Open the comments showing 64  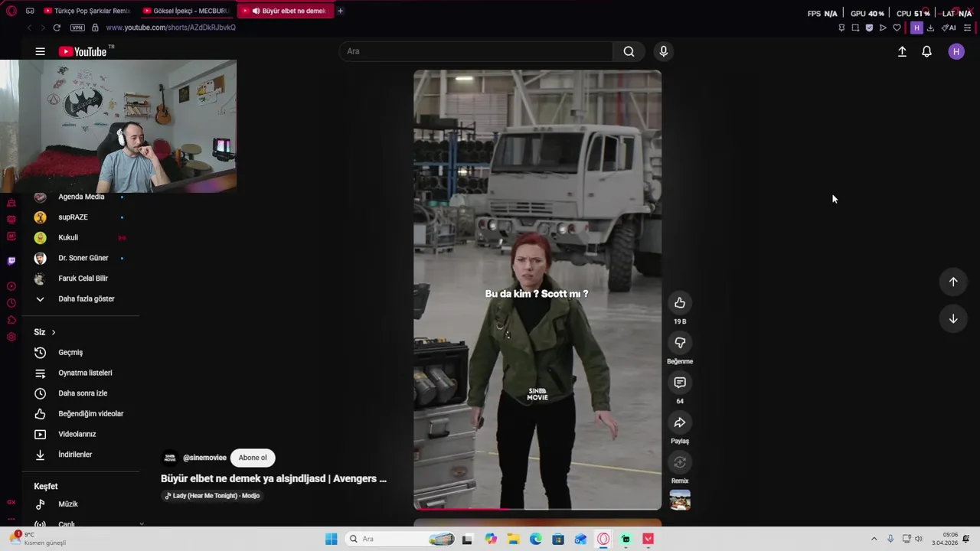coord(680,383)
